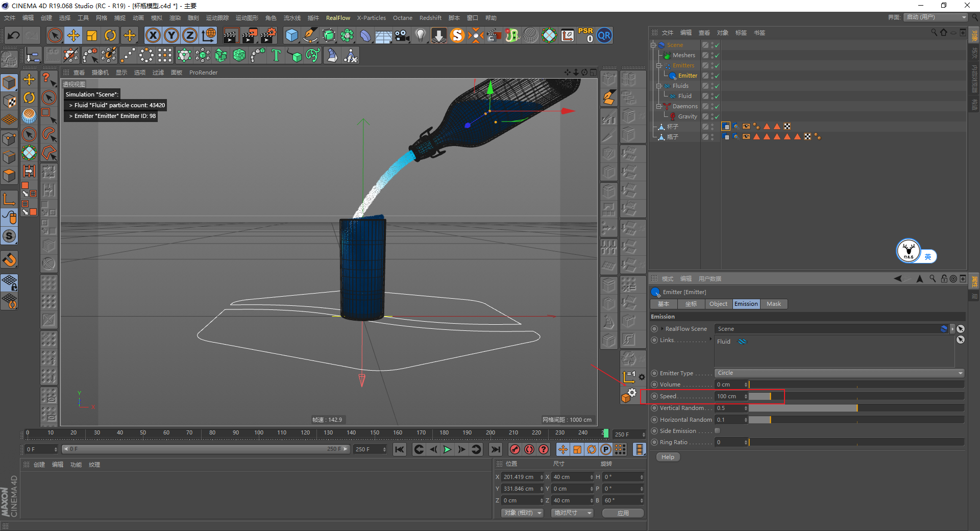Click the blue Cube primitive icon
Image resolution: width=980 pixels, height=531 pixels.
[291, 35]
